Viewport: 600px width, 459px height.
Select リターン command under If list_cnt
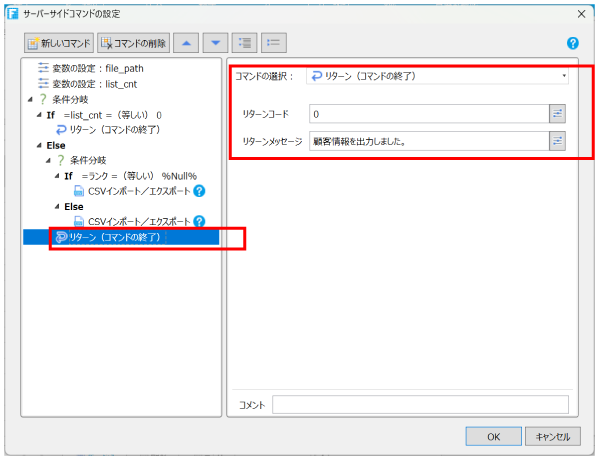[108, 130]
